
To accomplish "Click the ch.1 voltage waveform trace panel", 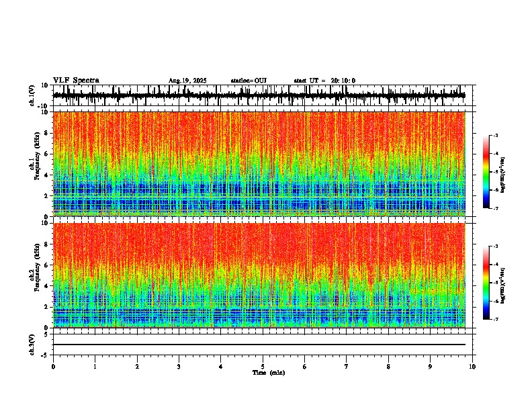I will [x=263, y=95].
